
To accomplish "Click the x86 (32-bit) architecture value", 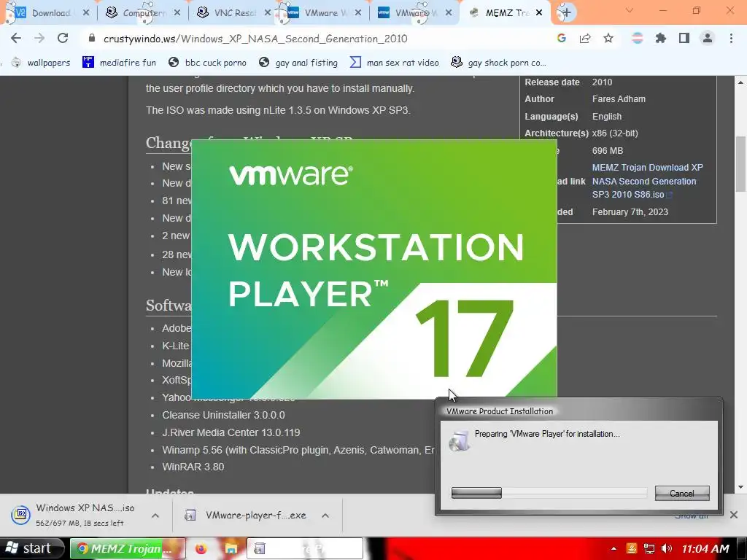I will 615,133.
